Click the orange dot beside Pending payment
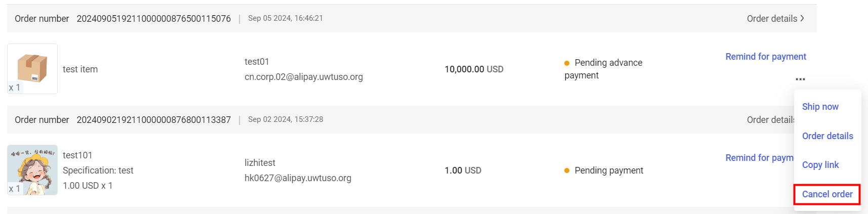The image size is (868, 214). pos(567,170)
